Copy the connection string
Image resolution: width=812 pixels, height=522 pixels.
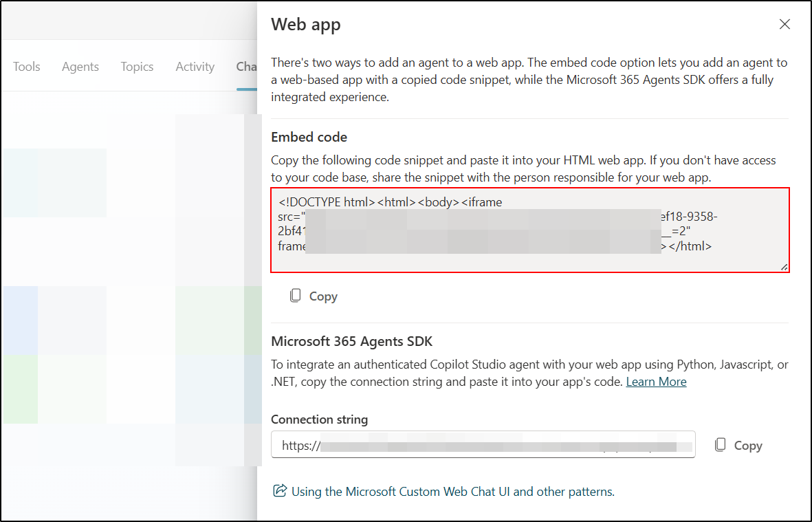pos(738,446)
